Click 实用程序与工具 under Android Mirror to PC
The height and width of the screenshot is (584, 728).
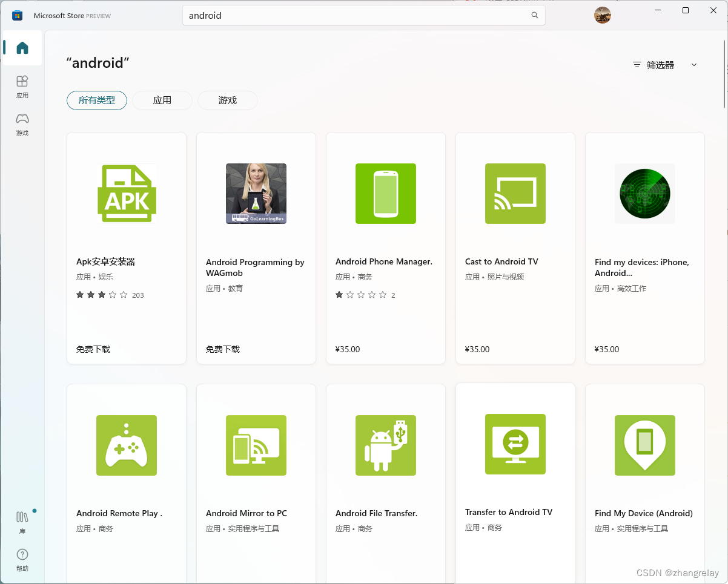tap(253, 529)
